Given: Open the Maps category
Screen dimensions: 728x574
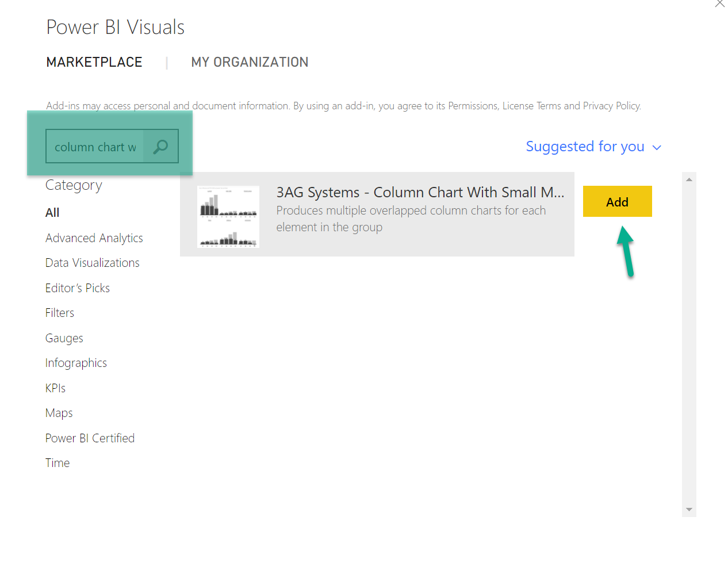Looking at the screenshot, I should [59, 413].
